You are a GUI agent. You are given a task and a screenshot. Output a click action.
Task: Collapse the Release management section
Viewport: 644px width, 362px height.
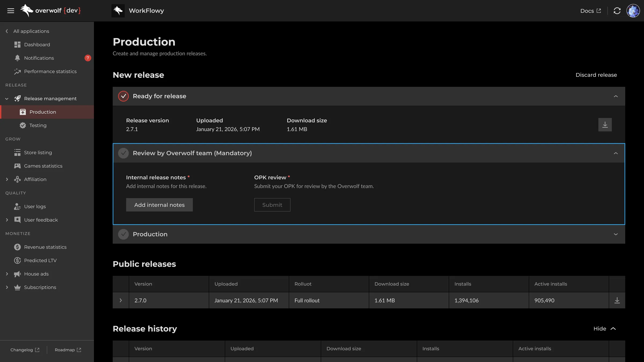7,99
